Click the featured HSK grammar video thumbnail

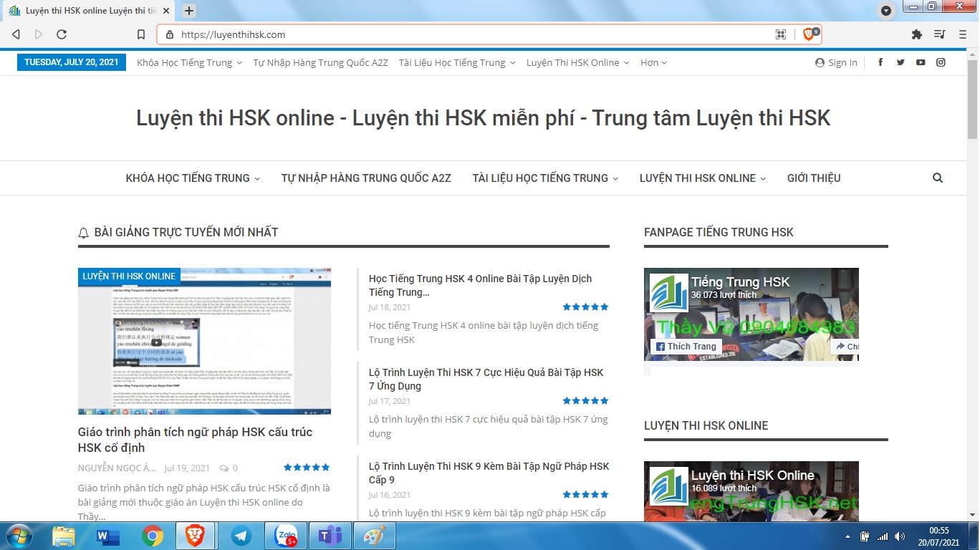coord(204,342)
